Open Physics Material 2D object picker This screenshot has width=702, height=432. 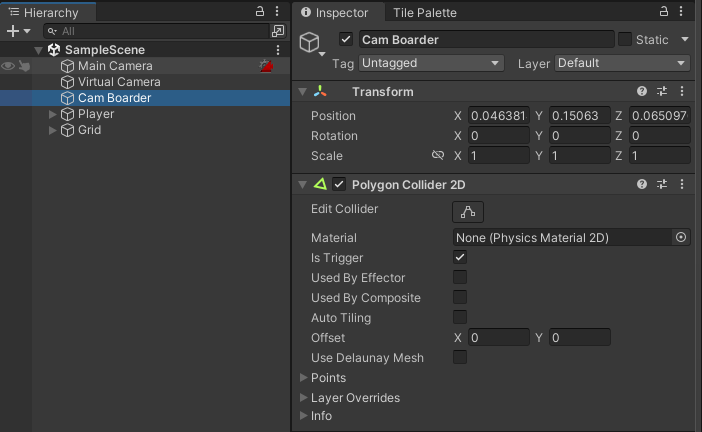(681, 238)
